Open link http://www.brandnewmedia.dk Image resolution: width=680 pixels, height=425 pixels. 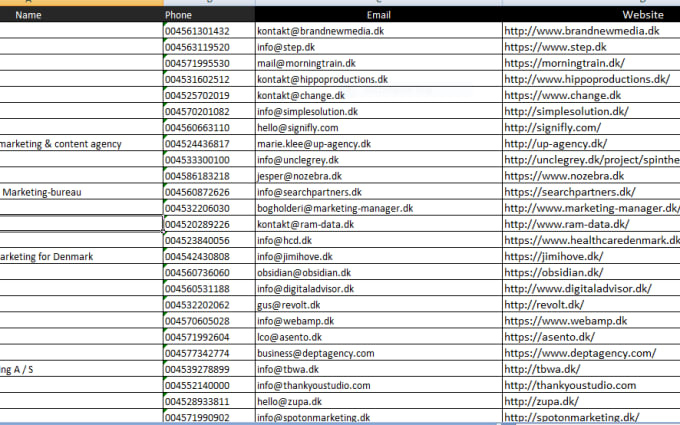coord(582,31)
